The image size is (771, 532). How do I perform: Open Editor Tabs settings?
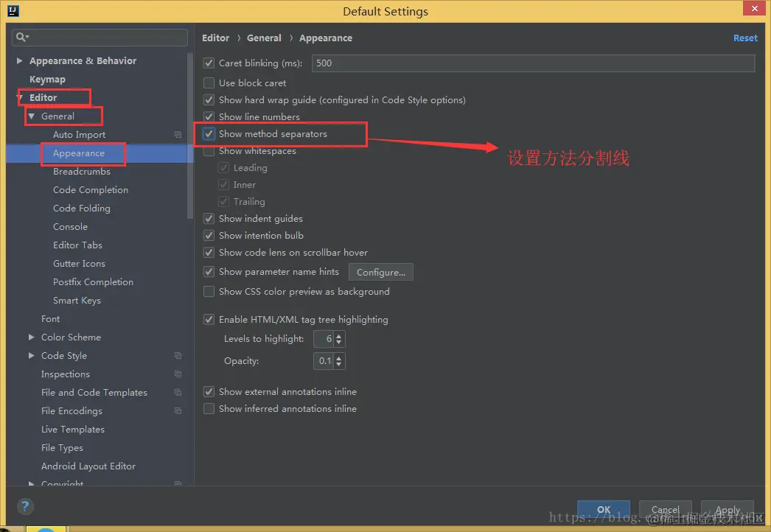pyautogui.click(x=77, y=245)
